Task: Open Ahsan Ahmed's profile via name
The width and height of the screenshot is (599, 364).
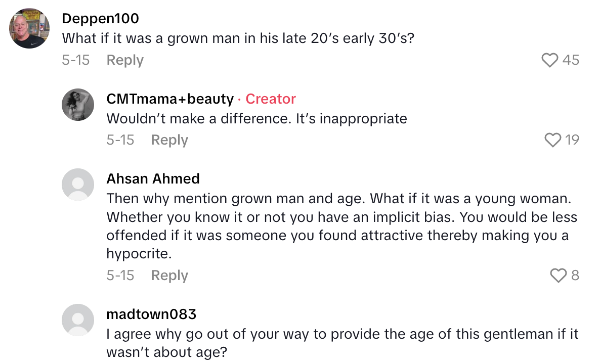Action: point(153,178)
